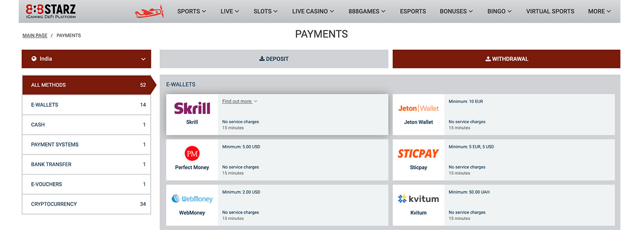Click the globe icon beside India

coord(34,59)
